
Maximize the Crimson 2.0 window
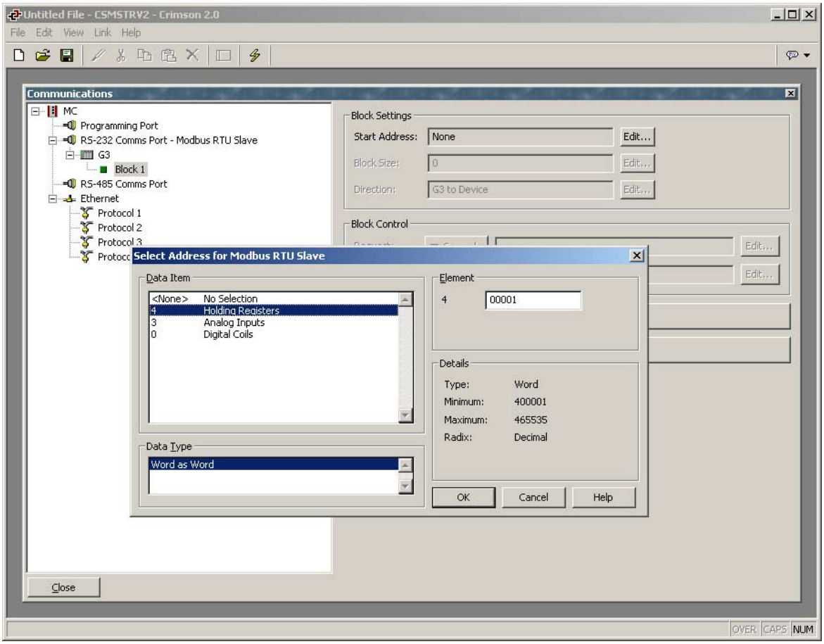click(x=792, y=14)
